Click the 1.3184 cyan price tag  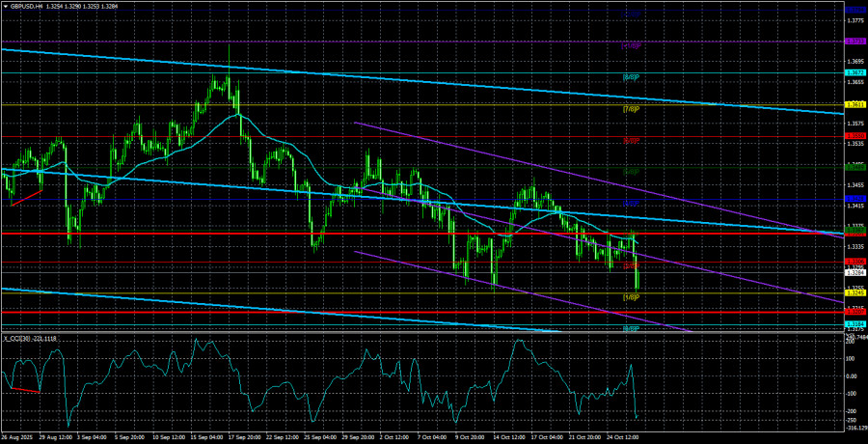[x=854, y=324]
